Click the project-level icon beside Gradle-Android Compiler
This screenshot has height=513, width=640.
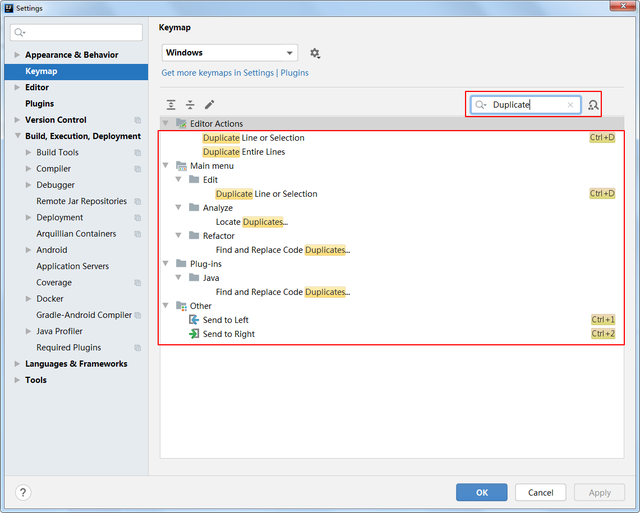pyautogui.click(x=138, y=315)
